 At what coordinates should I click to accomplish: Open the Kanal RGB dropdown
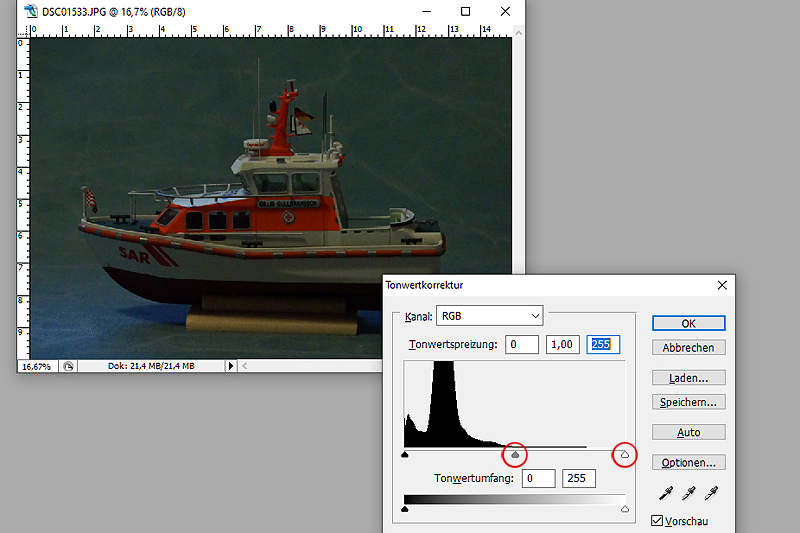[x=490, y=316]
